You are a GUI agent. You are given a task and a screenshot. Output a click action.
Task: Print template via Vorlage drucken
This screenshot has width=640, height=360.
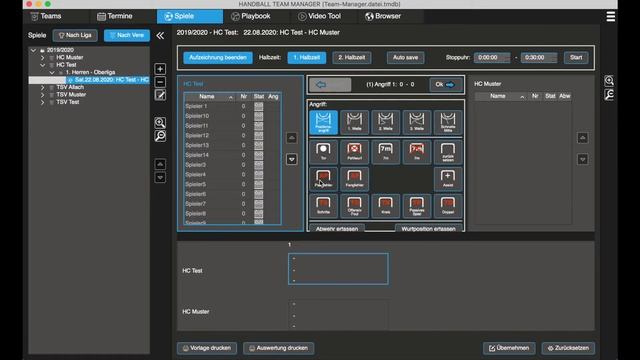point(207,348)
